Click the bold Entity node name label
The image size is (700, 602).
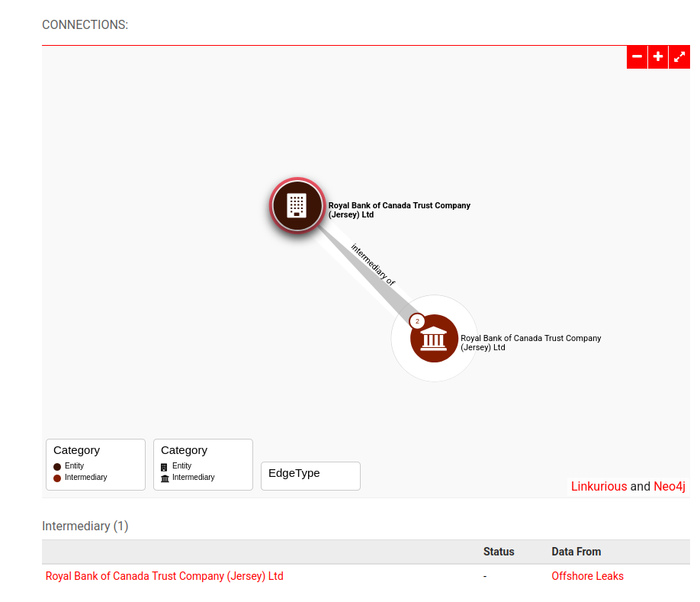(x=399, y=210)
